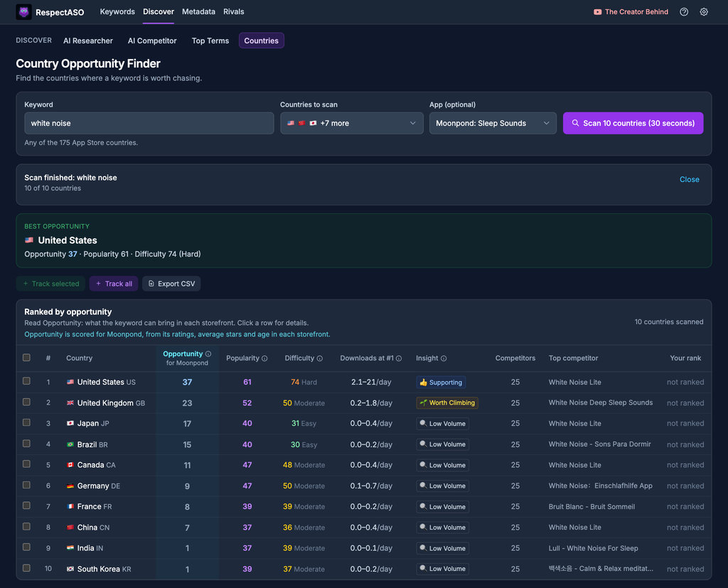Open the settings gear icon
The width and height of the screenshot is (728, 588).
point(704,12)
